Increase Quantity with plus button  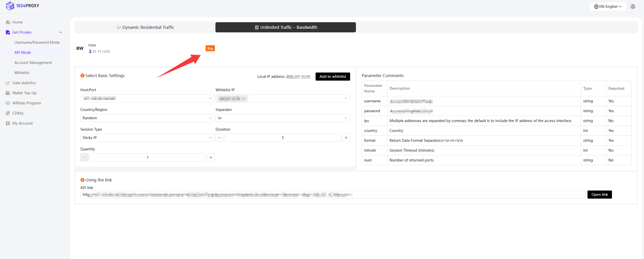click(x=211, y=157)
